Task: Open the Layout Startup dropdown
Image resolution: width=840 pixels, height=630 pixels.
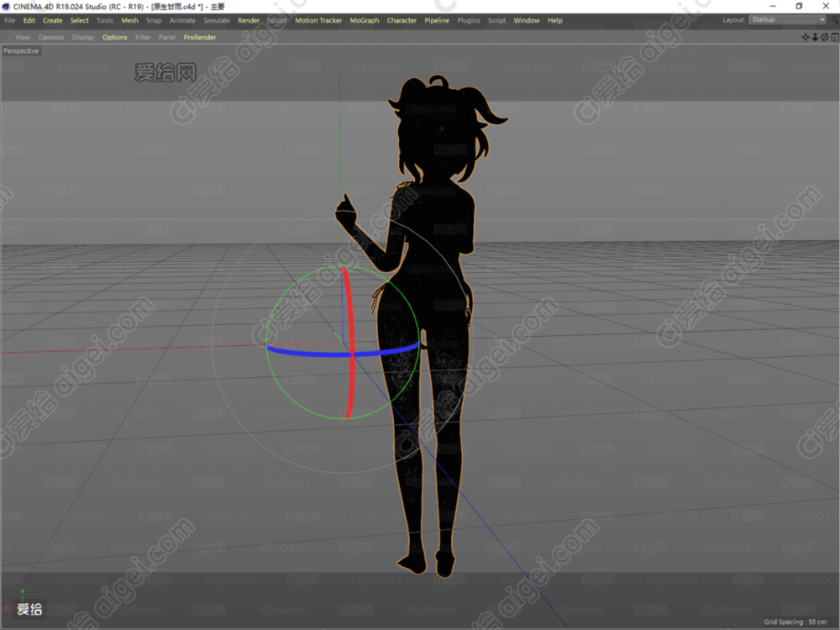Action: point(788,20)
